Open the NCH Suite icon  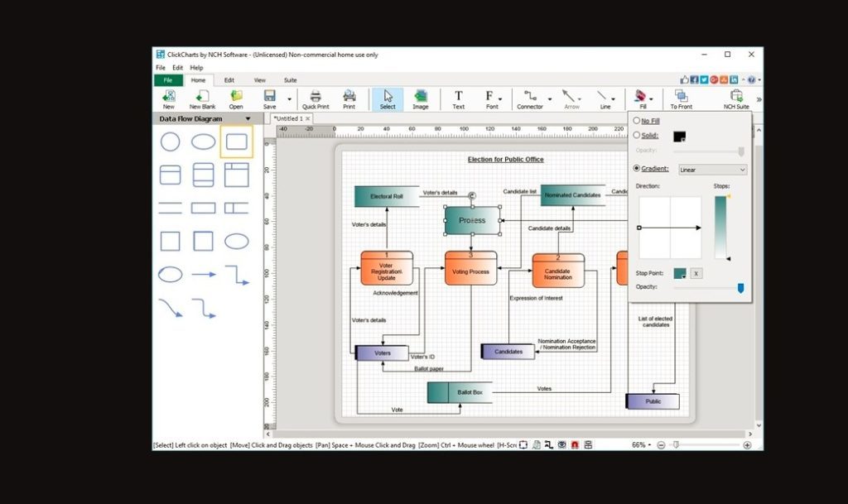coord(736,99)
